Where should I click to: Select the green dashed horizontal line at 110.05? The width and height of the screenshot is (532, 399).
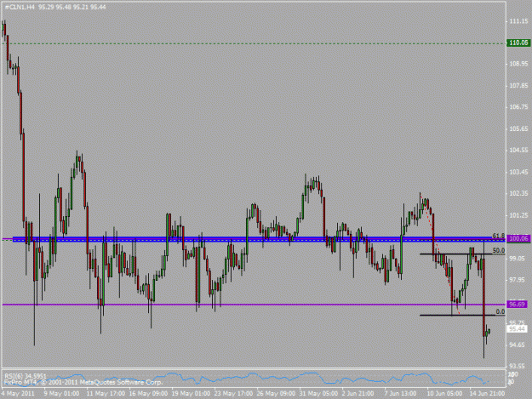click(x=254, y=43)
